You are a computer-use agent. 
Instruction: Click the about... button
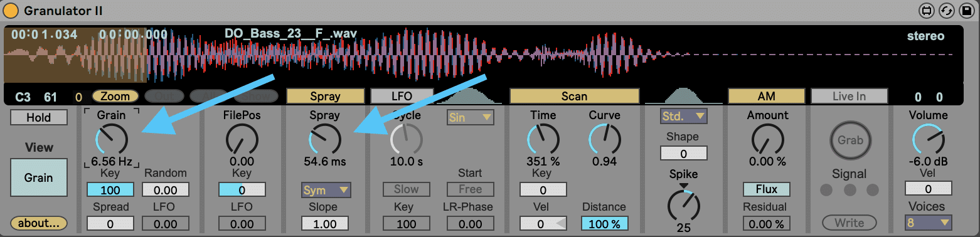pos(38,223)
